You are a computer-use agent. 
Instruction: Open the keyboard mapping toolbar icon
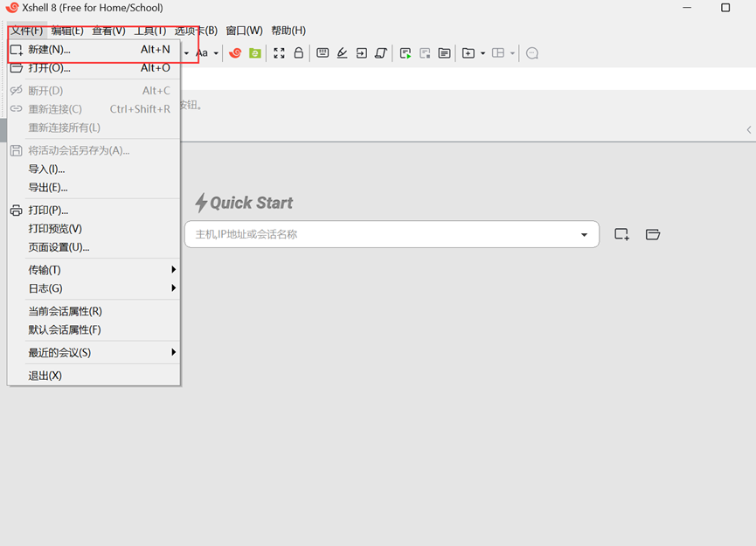pos(323,53)
